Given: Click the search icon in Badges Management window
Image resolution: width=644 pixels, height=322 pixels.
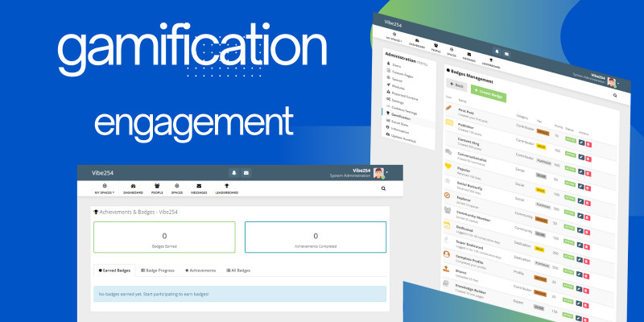Looking at the screenshot, I should [615, 96].
